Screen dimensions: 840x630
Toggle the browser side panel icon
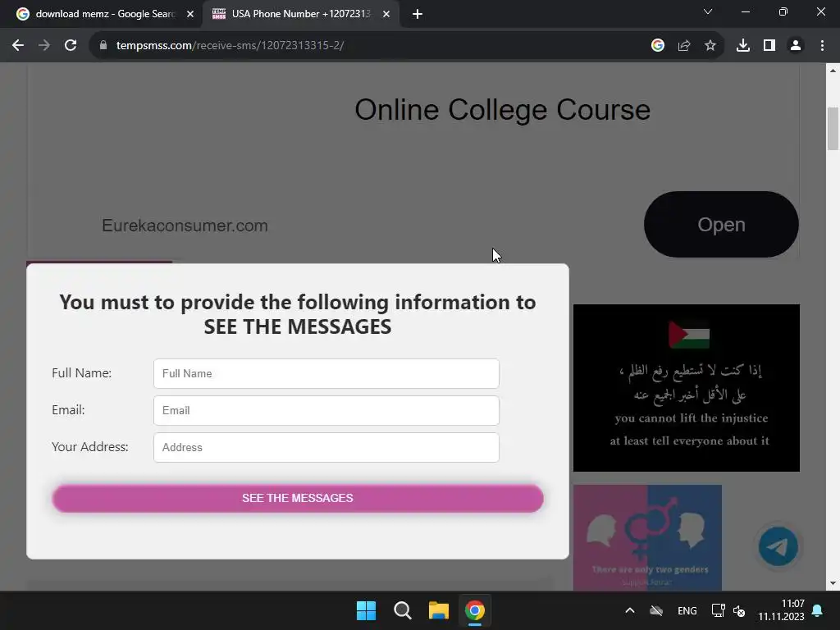769,46
